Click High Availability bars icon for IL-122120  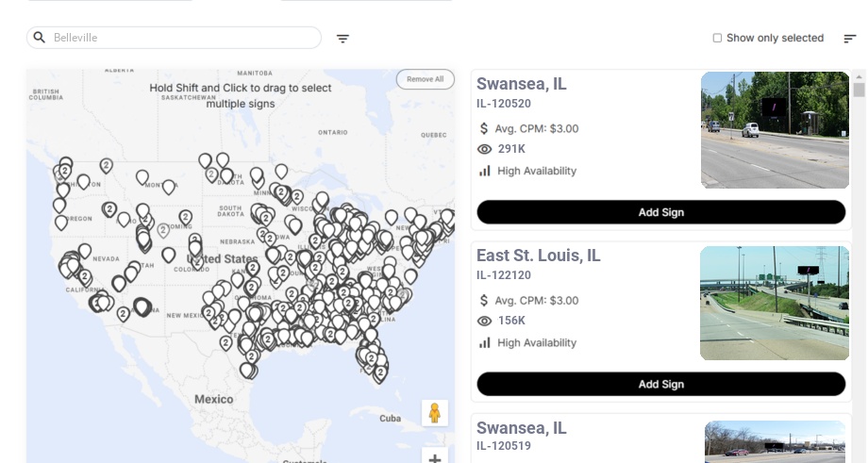coord(485,342)
